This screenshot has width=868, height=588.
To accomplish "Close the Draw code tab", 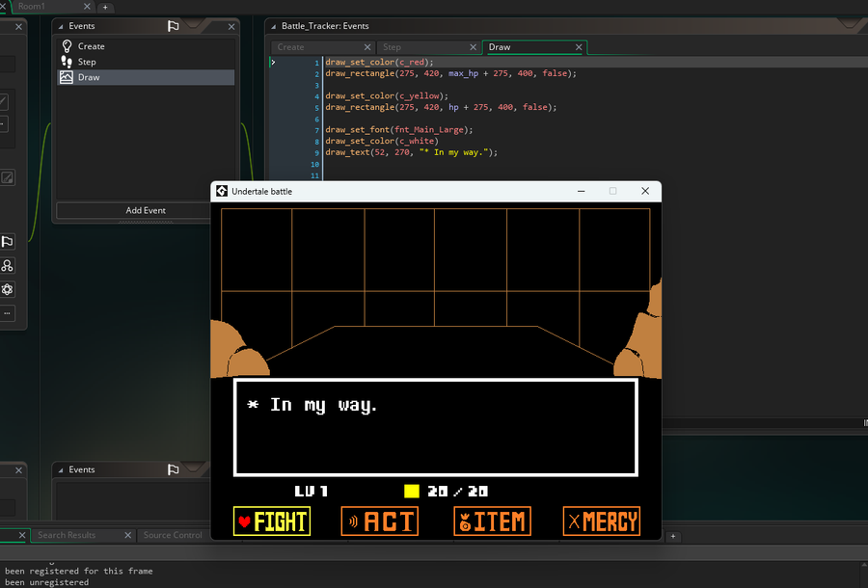I will point(579,47).
